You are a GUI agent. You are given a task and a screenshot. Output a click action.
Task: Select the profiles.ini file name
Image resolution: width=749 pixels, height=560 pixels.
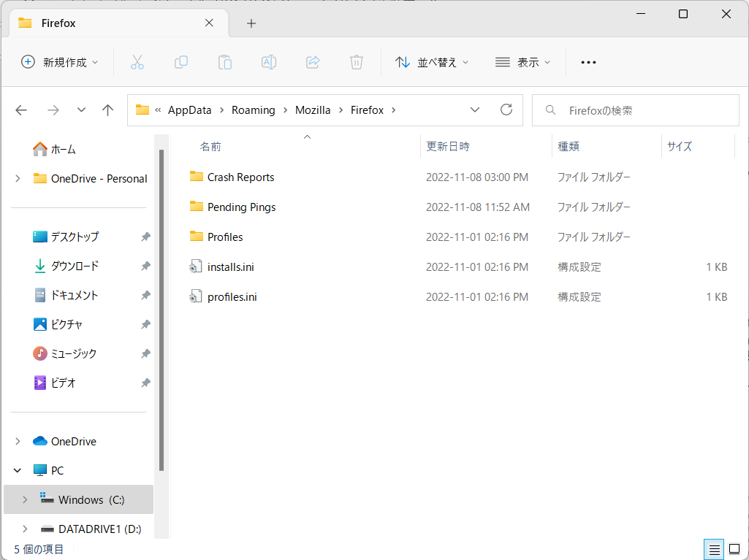232,297
